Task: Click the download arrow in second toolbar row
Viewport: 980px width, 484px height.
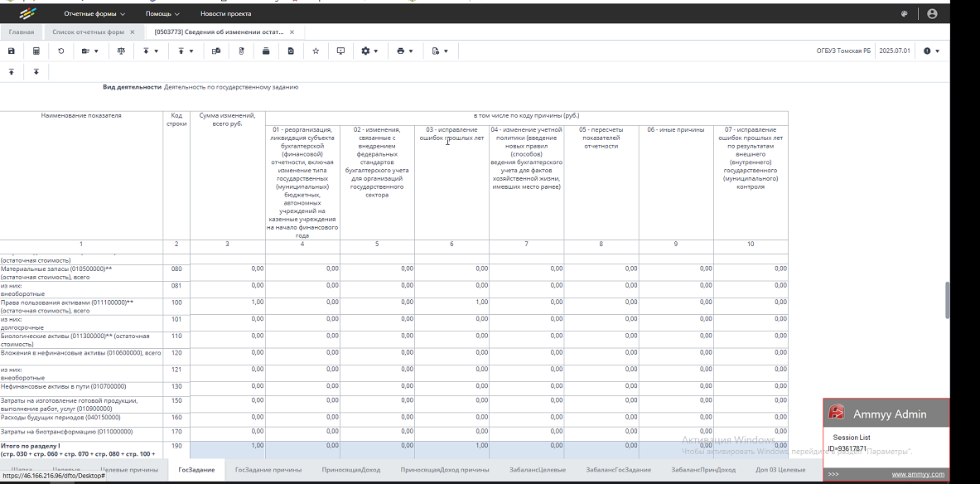Action: pyautogui.click(x=36, y=72)
